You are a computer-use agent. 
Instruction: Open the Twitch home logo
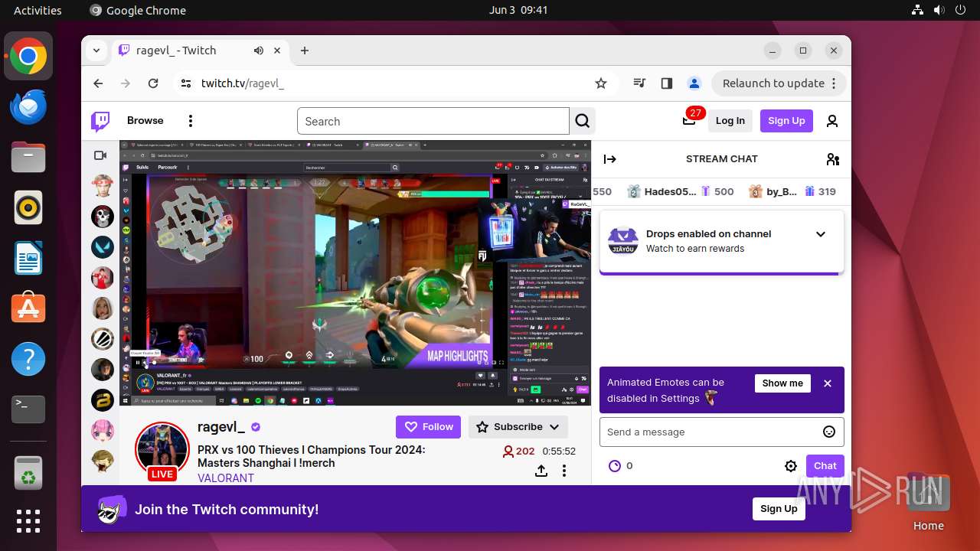pyautogui.click(x=100, y=121)
